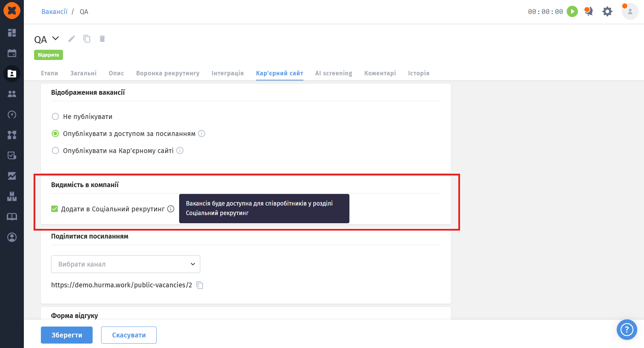Click the 'Зберегти' button

coord(67,335)
